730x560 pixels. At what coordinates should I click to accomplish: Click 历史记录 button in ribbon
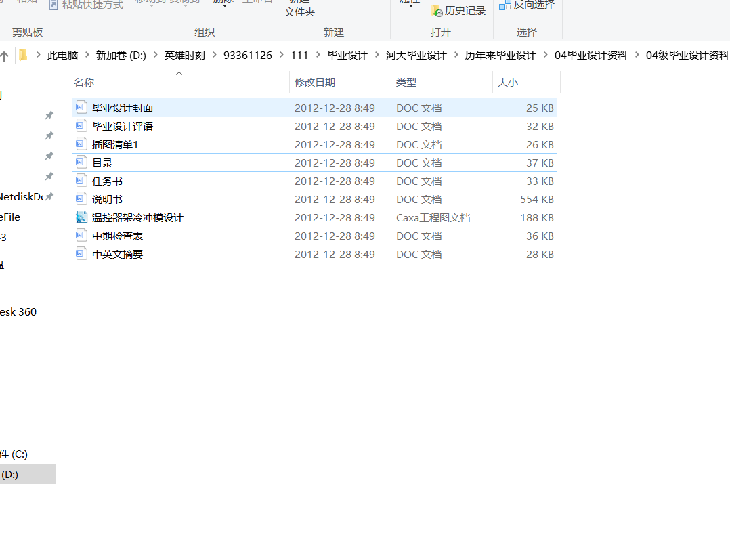pos(458,11)
